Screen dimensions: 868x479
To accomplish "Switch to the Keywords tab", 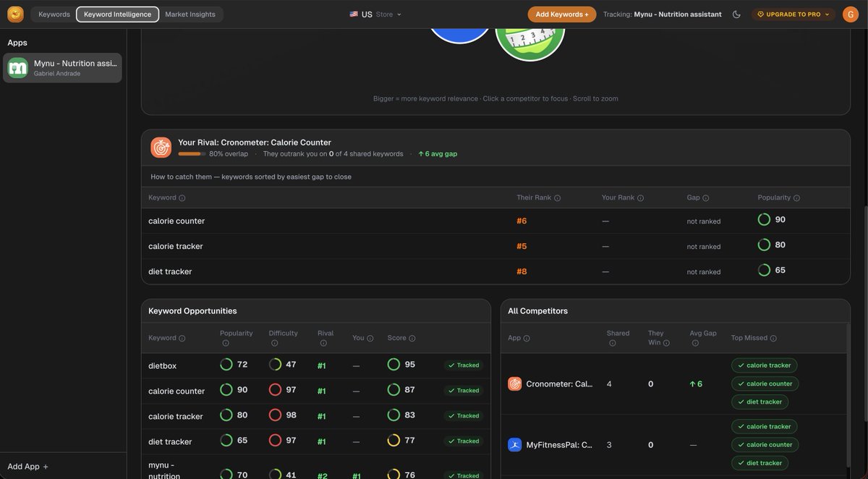I will click(54, 14).
